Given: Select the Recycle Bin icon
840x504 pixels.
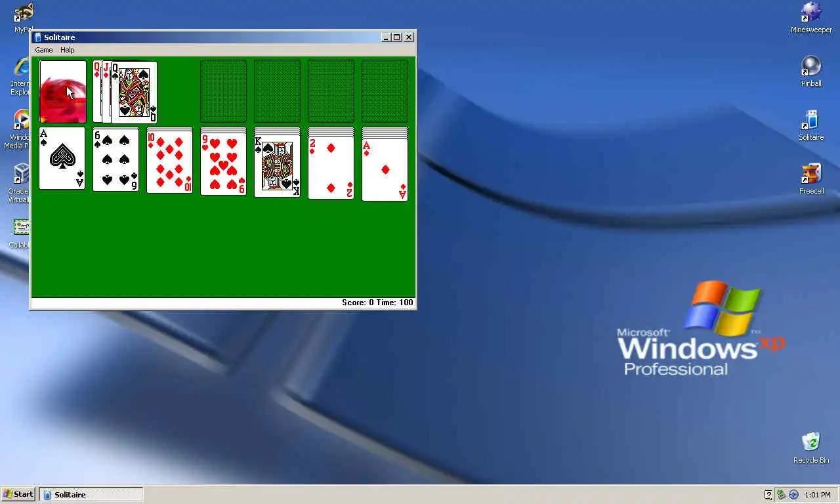Looking at the screenshot, I should [811, 448].
